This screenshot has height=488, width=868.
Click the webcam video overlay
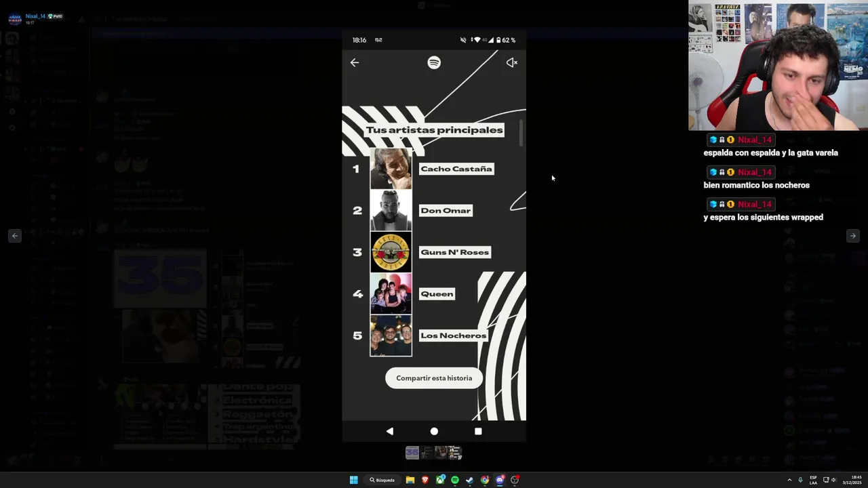(x=778, y=65)
